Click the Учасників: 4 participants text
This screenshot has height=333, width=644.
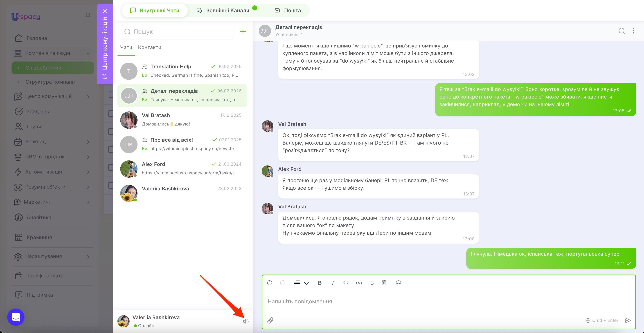tap(289, 35)
